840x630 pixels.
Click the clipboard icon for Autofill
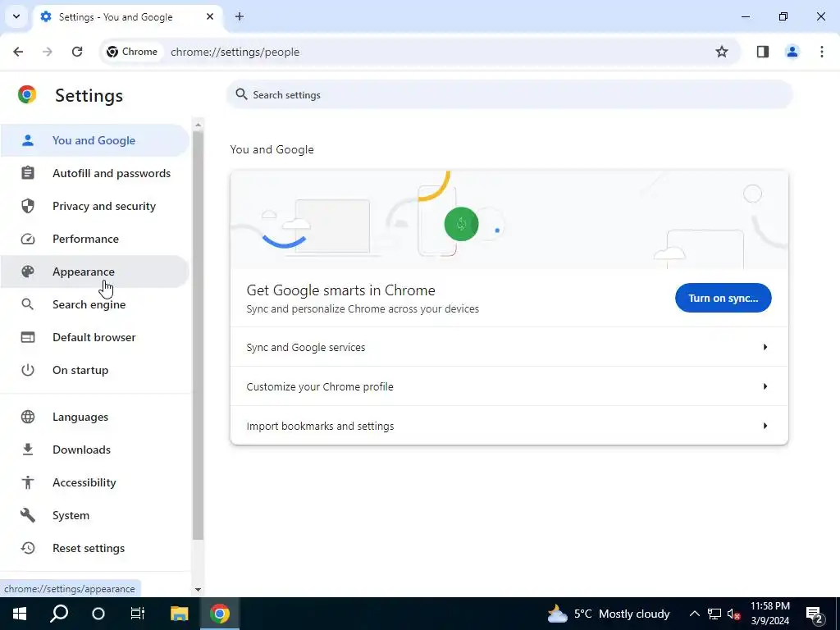point(27,173)
